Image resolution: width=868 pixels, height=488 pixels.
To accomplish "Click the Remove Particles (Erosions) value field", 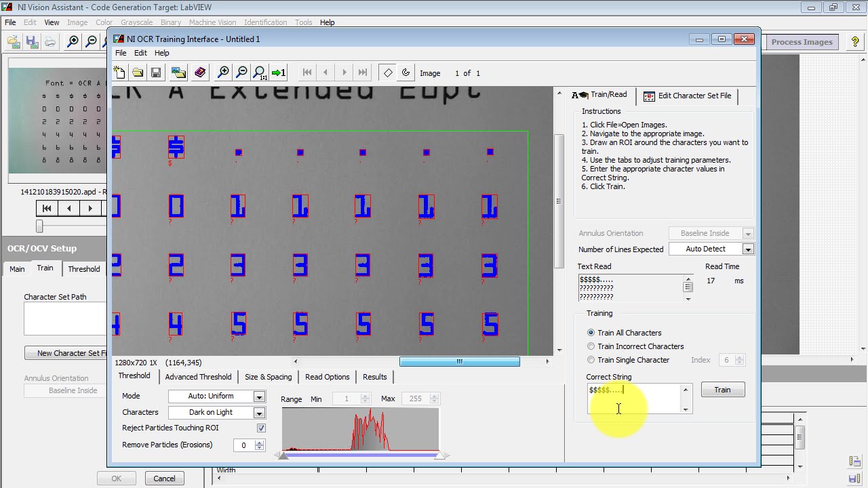I will [244, 445].
